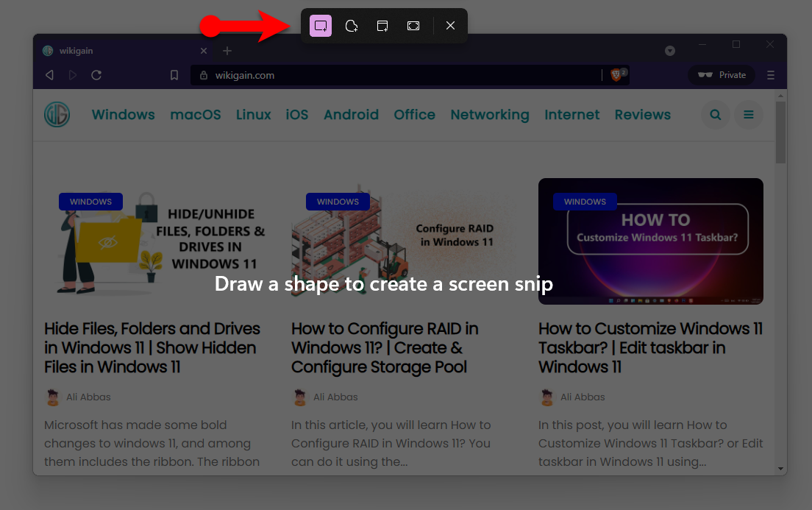Select the wikigain browser tab

coord(125,51)
